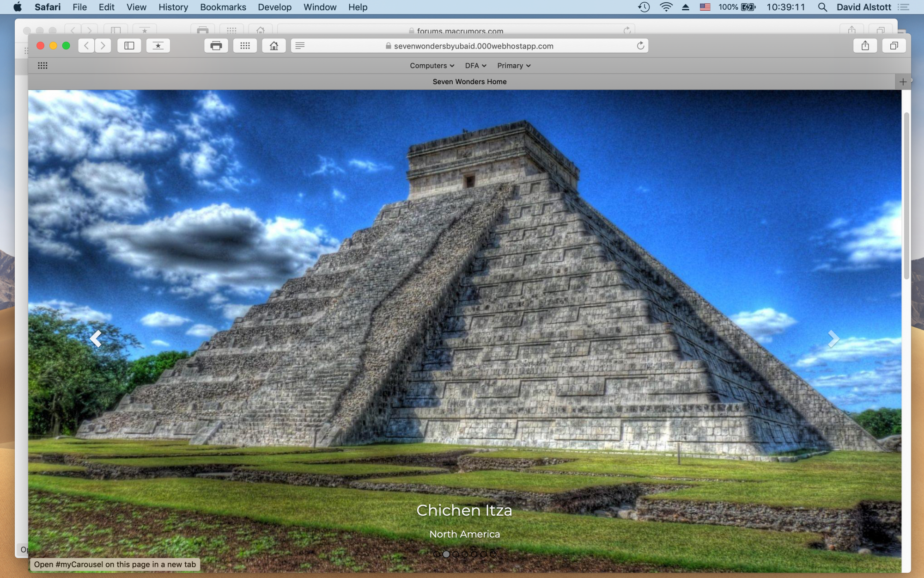
Task: Toggle the sidebar button
Action: [x=129, y=46]
